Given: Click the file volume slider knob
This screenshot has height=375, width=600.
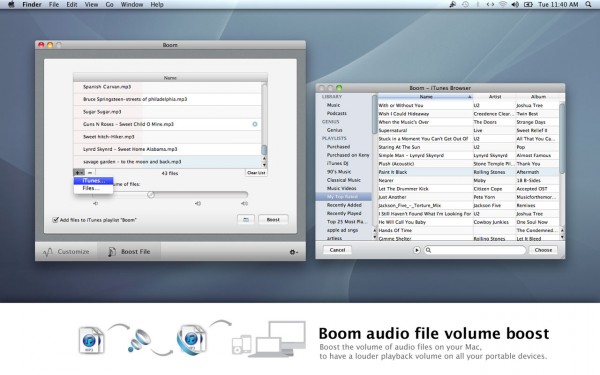Looking at the screenshot, I should click(x=151, y=195).
